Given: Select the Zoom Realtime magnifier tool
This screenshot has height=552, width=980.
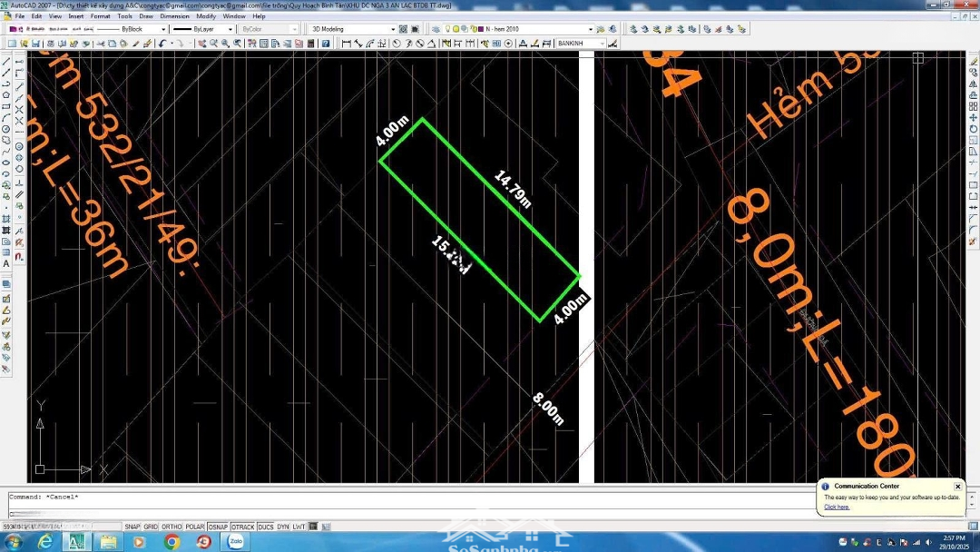Looking at the screenshot, I should pos(213,44).
